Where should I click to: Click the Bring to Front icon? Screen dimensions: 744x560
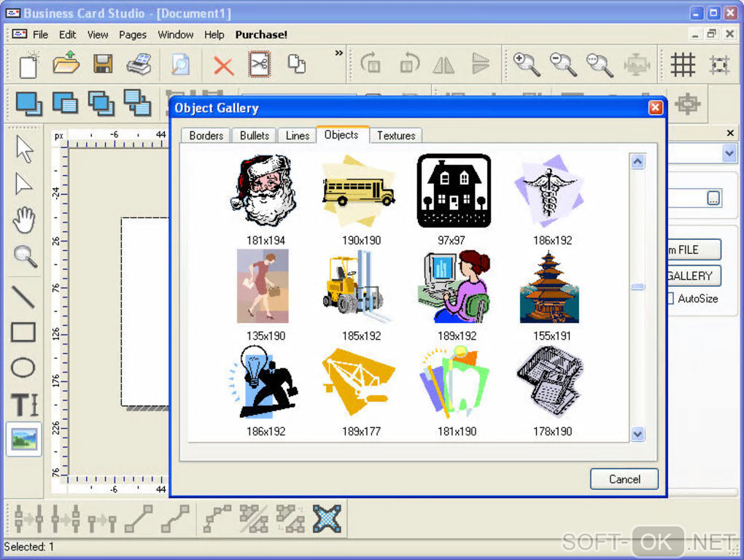pos(28,104)
